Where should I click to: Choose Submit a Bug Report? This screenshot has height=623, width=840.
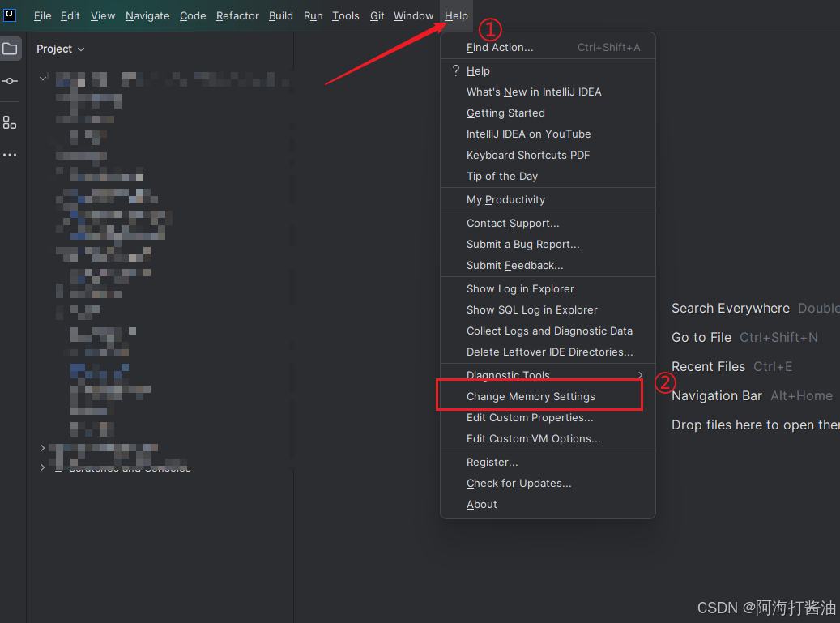pyautogui.click(x=548, y=245)
